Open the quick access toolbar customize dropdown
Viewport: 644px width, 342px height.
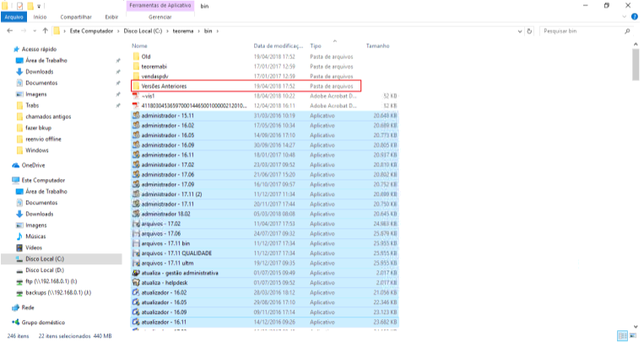(x=39, y=6)
